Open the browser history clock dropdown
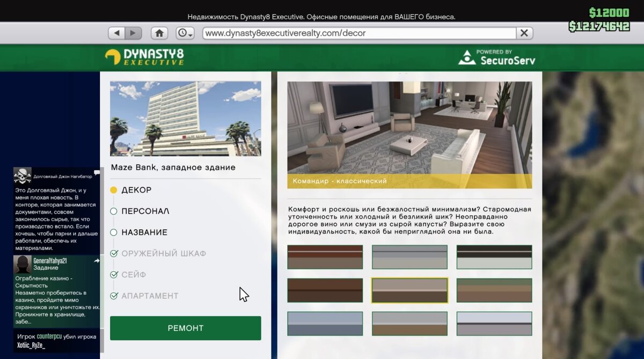The image size is (644, 359). (x=185, y=33)
